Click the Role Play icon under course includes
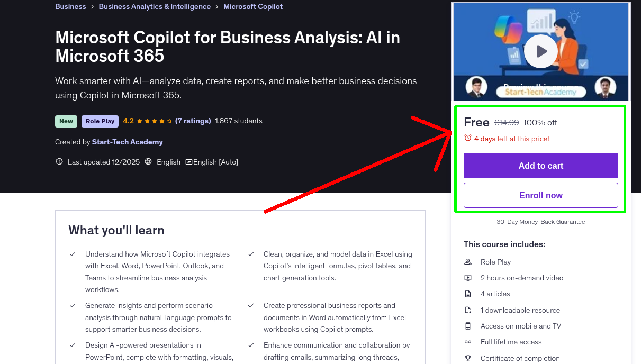 coord(467,261)
